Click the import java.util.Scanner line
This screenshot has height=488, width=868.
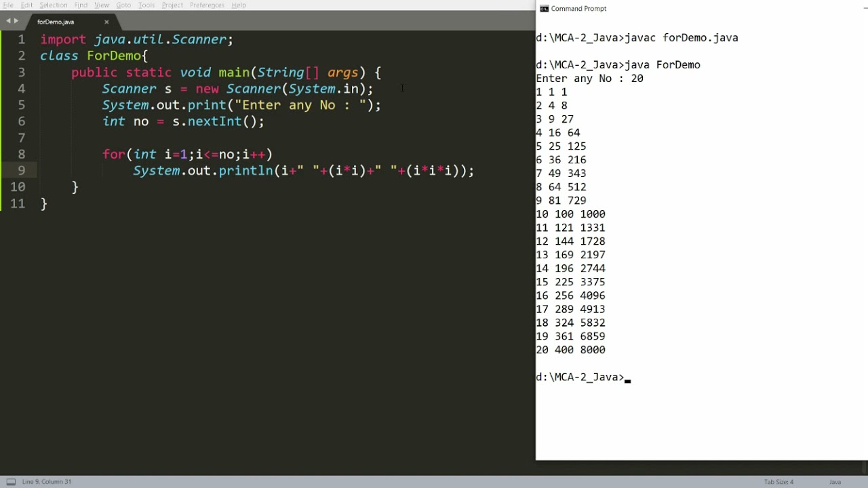(x=136, y=39)
